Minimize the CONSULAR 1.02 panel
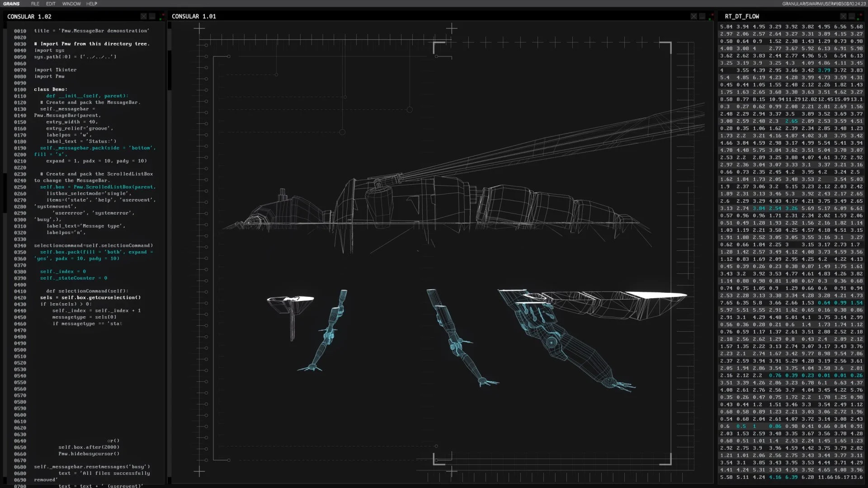The width and height of the screenshot is (868, 488). 152,16
